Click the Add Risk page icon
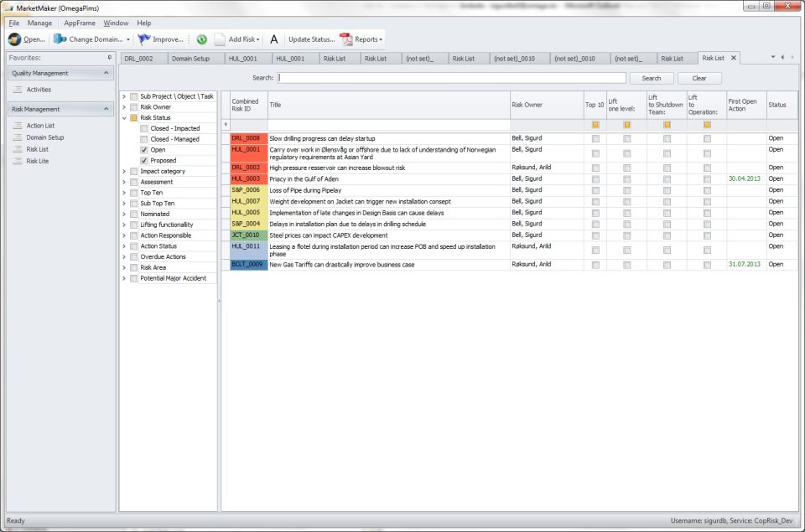The width and height of the screenshot is (805, 532). [220, 39]
